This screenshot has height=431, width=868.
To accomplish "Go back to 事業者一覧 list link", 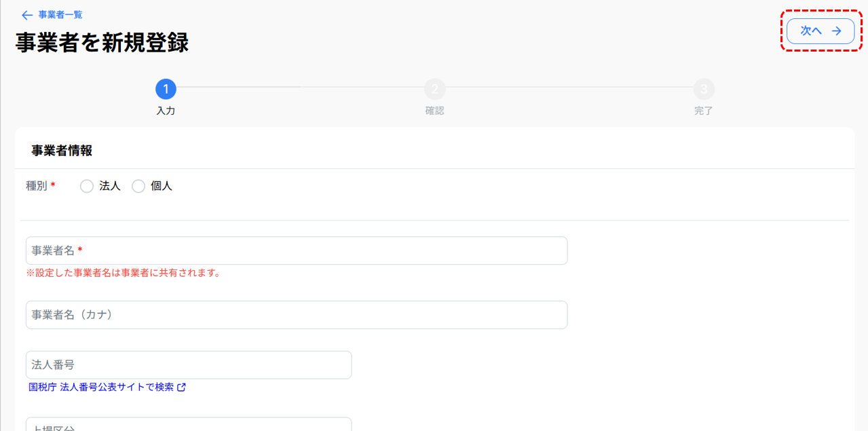I will (60, 15).
